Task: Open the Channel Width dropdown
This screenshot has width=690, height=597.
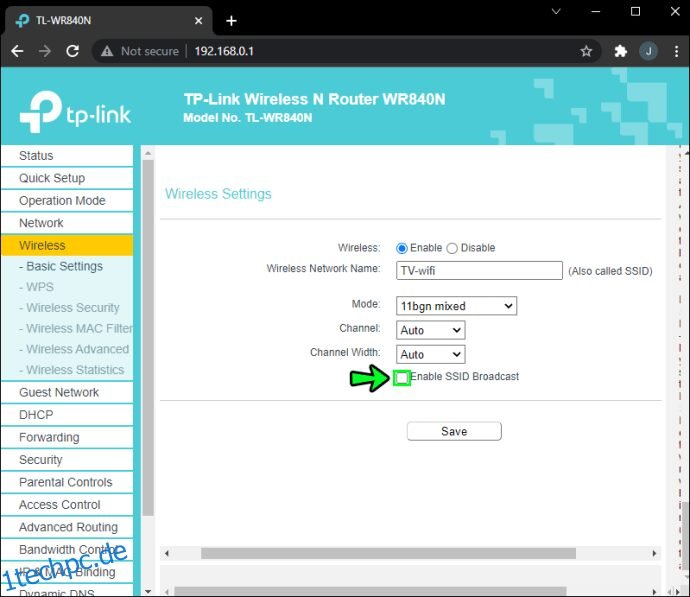Action: (x=430, y=354)
